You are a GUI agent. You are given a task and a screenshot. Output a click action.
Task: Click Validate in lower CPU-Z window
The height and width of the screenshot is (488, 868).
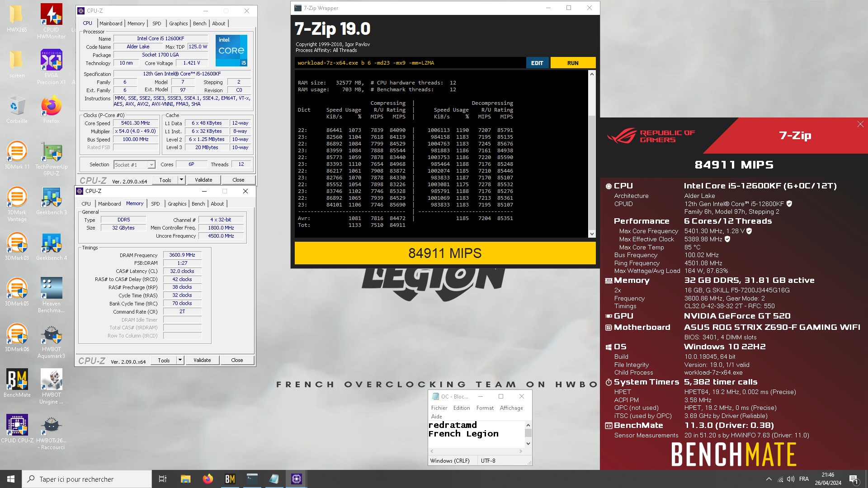202,360
